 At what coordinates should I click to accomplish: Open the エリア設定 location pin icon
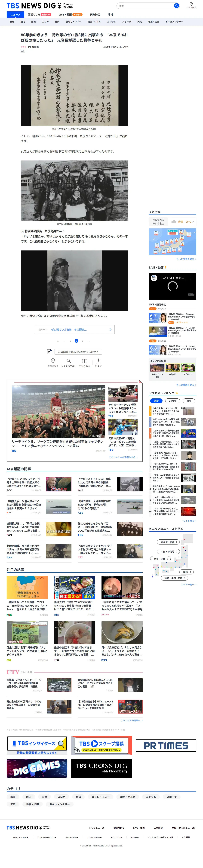pos(191,4)
